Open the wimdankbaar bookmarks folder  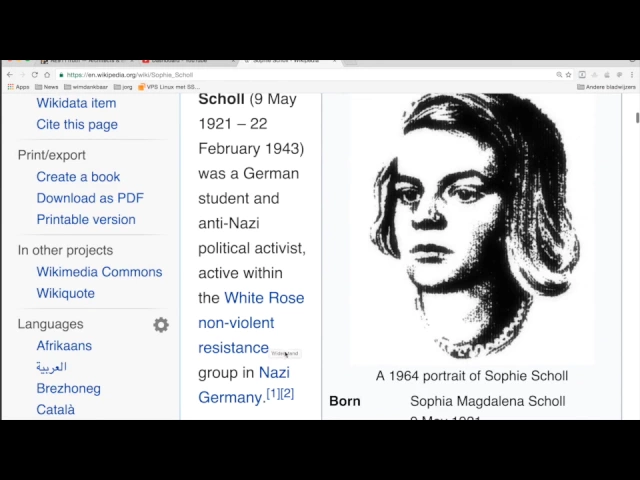(x=86, y=87)
